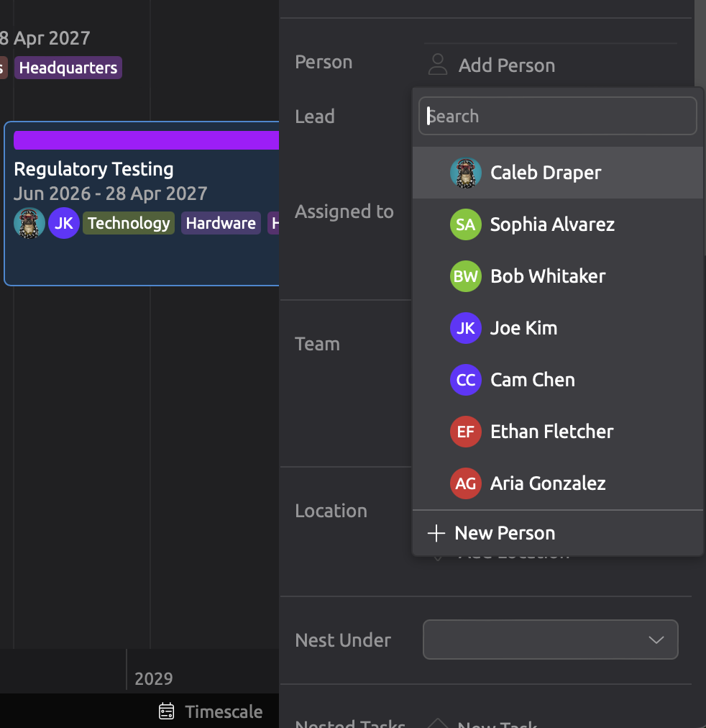706x728 pixels.
Task: Click New Person to create a person
Action: pyautogui.click(x=505, y=533)
